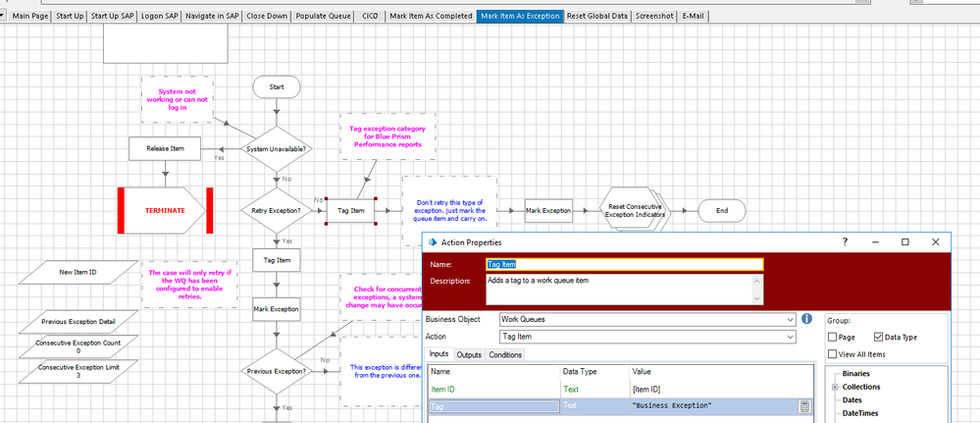
Task: Click the End stage
Action: (722, 210)
